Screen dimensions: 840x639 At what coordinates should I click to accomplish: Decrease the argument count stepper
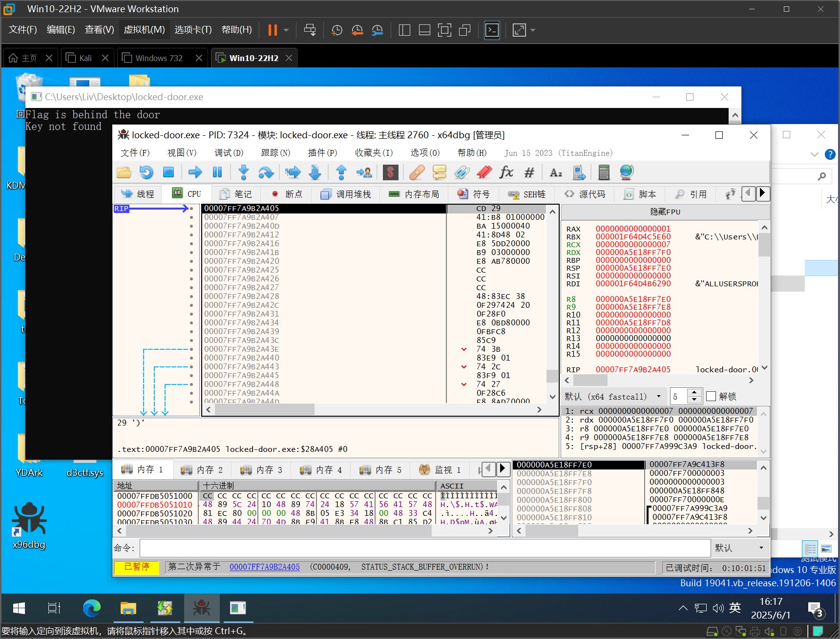point(694,400)
